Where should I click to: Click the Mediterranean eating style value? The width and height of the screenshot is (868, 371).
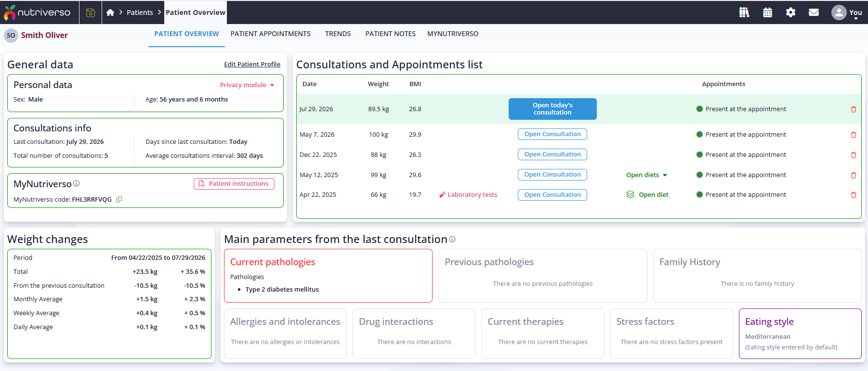coord(767,336)
